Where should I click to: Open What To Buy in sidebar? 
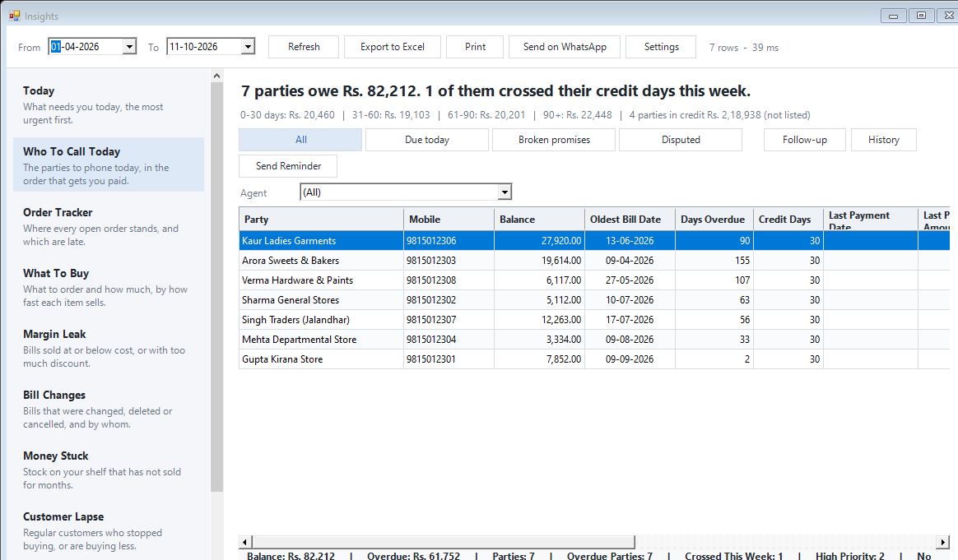109,287
